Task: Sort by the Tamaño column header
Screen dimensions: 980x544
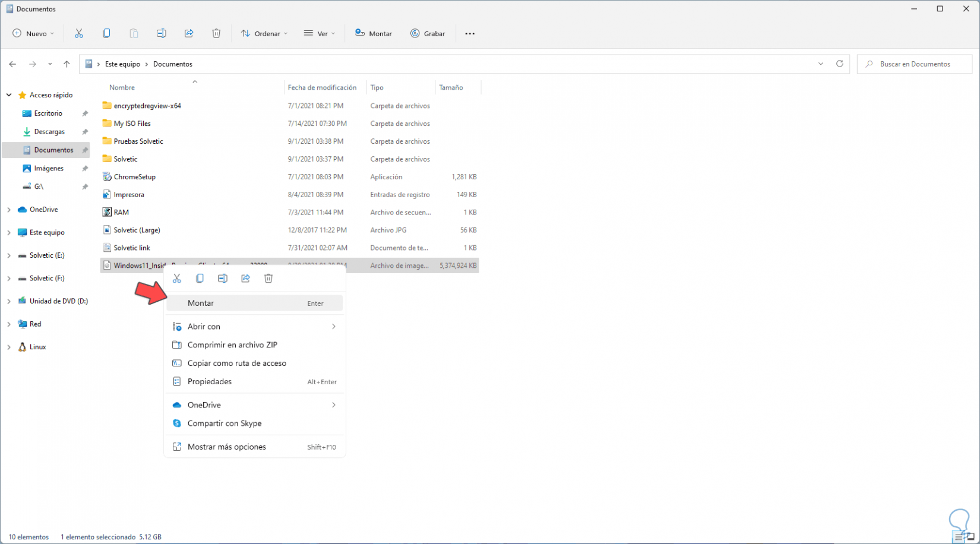Action: tap(451, 87)
